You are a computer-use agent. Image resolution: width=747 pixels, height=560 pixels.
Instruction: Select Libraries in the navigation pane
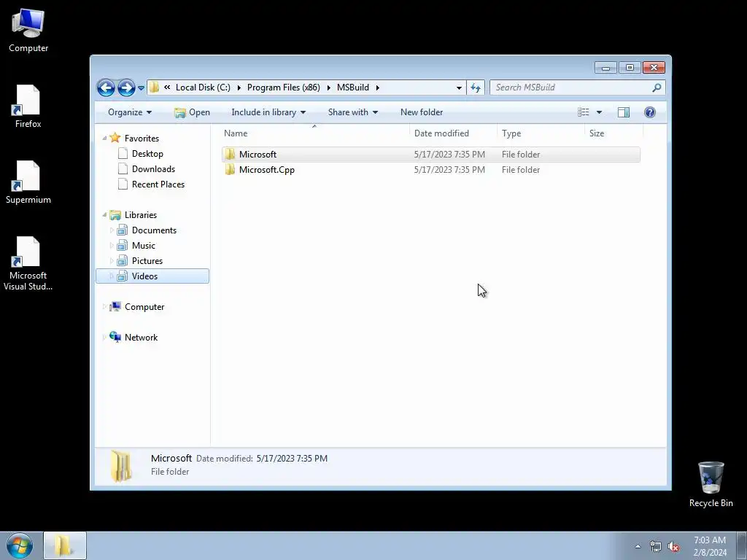[x=141, y=215]
